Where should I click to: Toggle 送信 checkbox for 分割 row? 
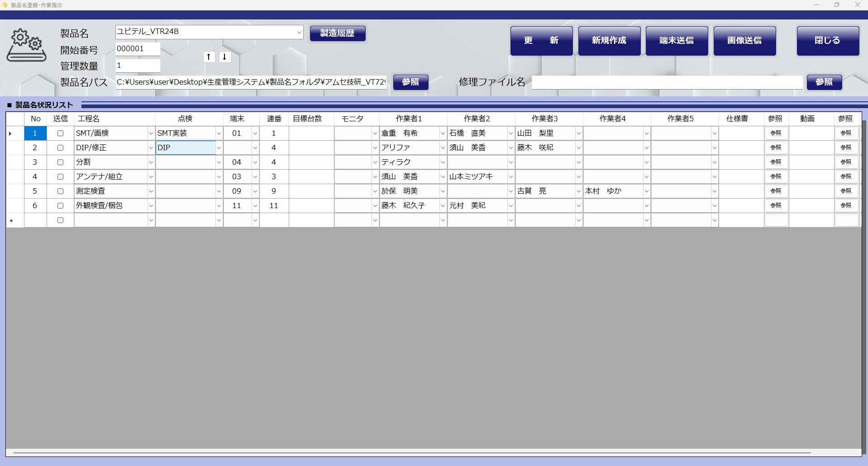point(60,162)
